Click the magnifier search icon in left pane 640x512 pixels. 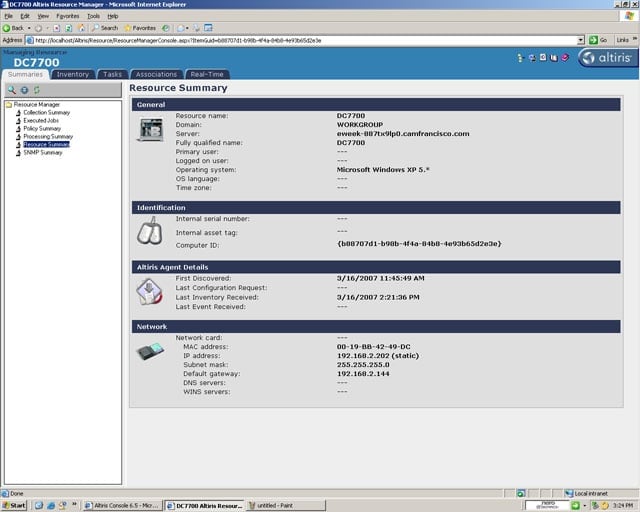click(x=12, y=90)
